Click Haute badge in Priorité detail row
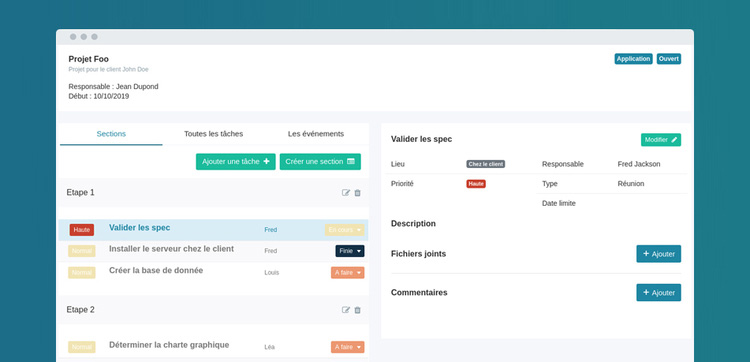750x362 pixels. click(476, 184)
